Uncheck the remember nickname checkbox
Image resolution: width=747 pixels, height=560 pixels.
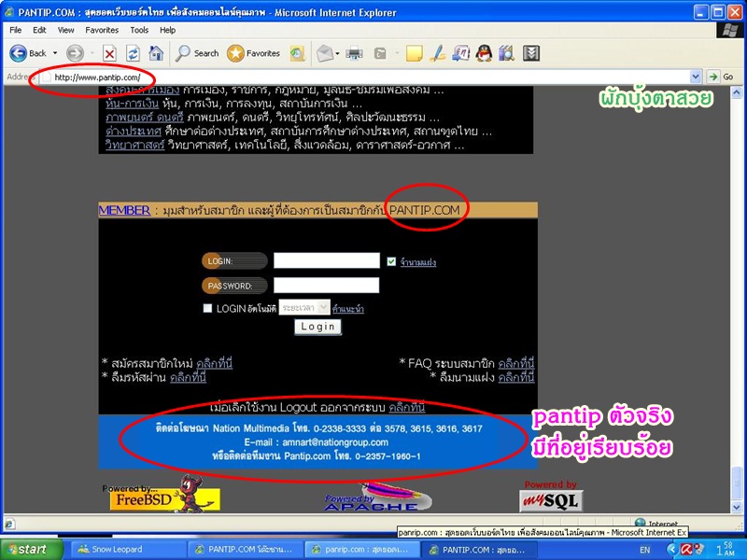pyautogui.click(x=391, y=261)
